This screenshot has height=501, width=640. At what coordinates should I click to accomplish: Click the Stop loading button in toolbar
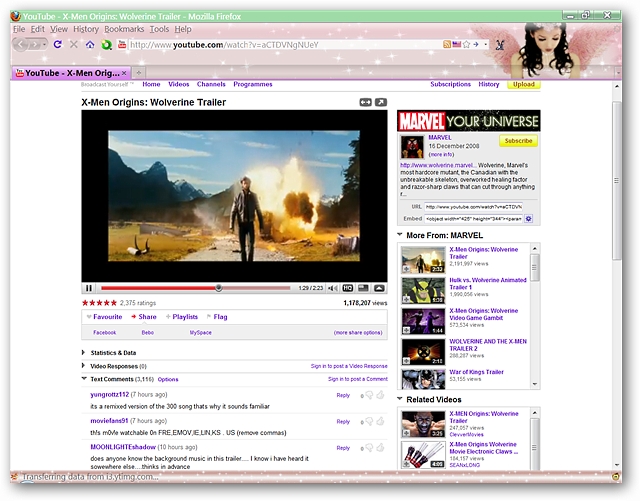point(74,44)
